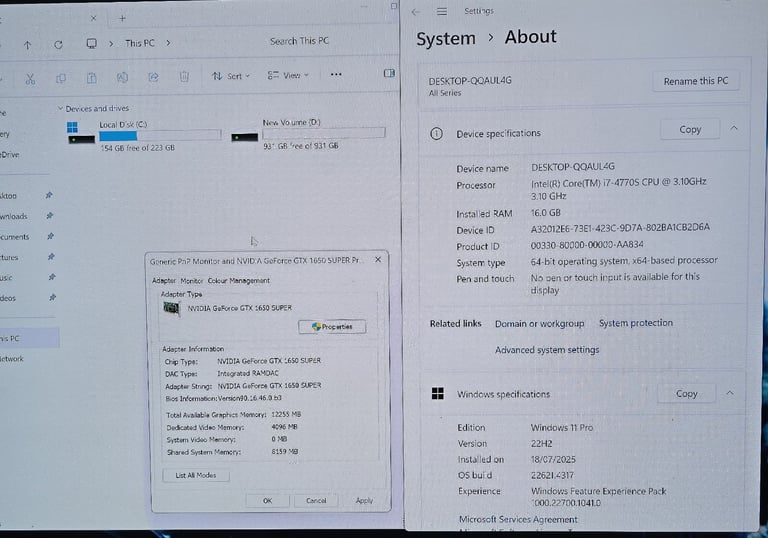Open a new File Explorer tab with plus
This screenshot has width=768, height=538.
coord(122,19)
